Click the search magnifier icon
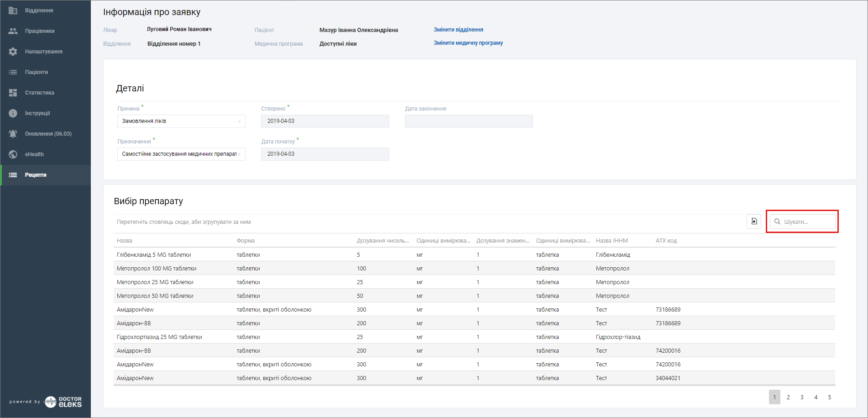868x418 pixels. pyautogui.click(x=777, y=222)
